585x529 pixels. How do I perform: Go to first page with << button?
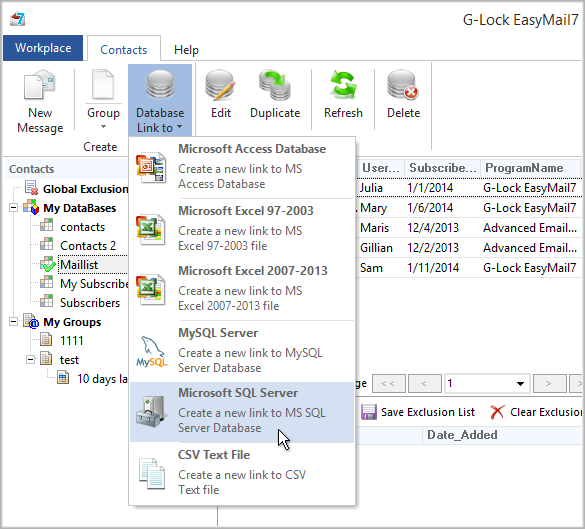click(x=388, y=384)
